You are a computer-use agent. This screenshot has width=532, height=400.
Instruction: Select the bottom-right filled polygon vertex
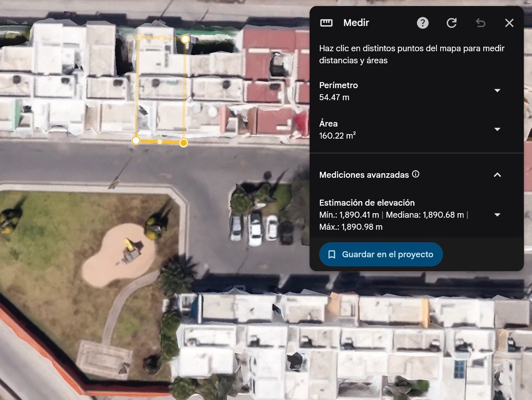point(184,143)
